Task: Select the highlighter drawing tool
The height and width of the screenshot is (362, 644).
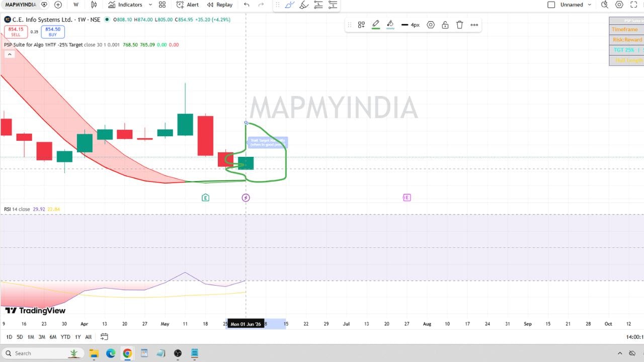Action: pyautogui.click(x=303, y=5)
